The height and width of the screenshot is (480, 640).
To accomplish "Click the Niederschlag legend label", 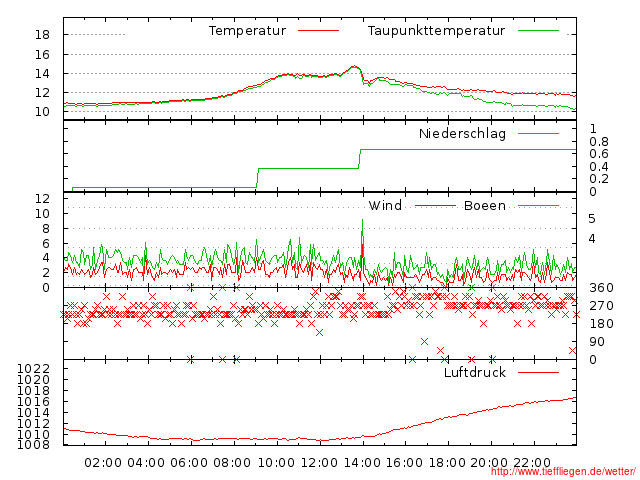I will pyautogui.click(x=462, y=133).
